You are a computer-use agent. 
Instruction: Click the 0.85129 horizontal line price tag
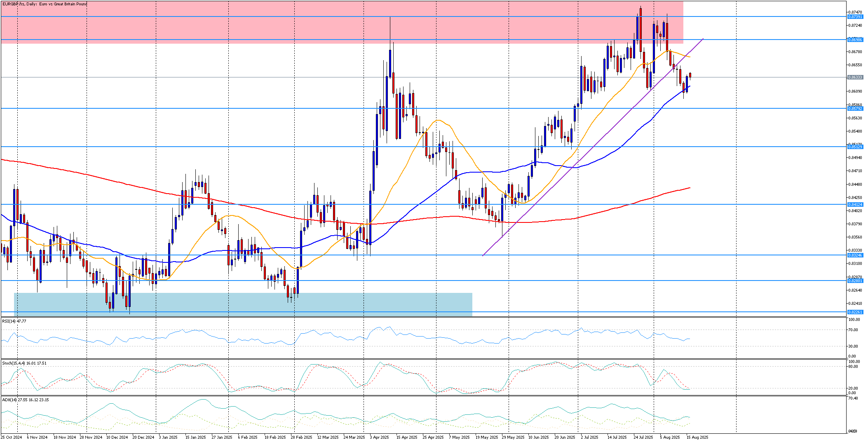854,147
